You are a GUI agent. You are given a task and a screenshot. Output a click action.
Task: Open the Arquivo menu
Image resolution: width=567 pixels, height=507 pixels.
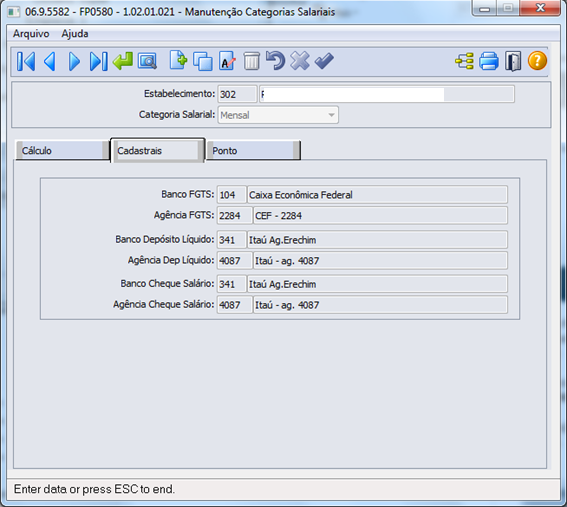(x=31, y=34)
